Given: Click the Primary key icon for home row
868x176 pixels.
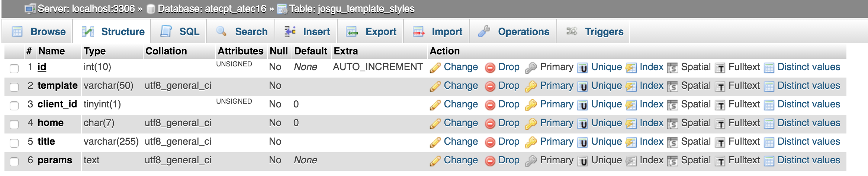Looking at the screenshot, I should click(x=531, y=124).
